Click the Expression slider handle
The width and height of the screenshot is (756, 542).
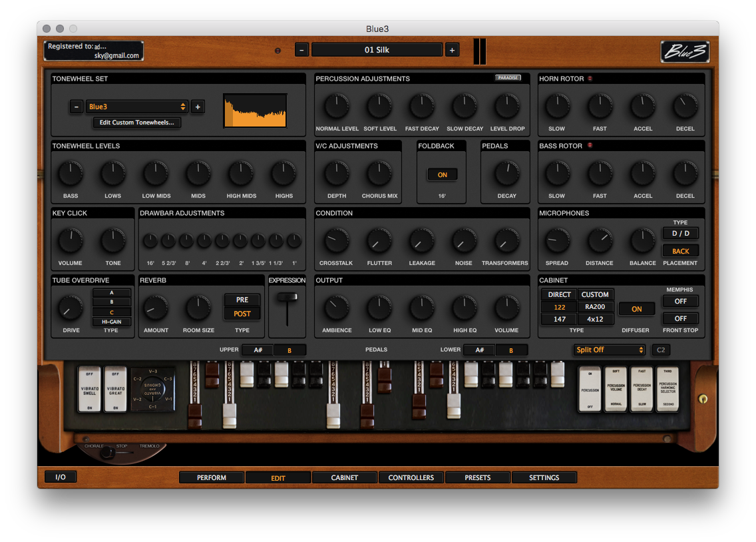pyautogui.click(x=287, y=296)
